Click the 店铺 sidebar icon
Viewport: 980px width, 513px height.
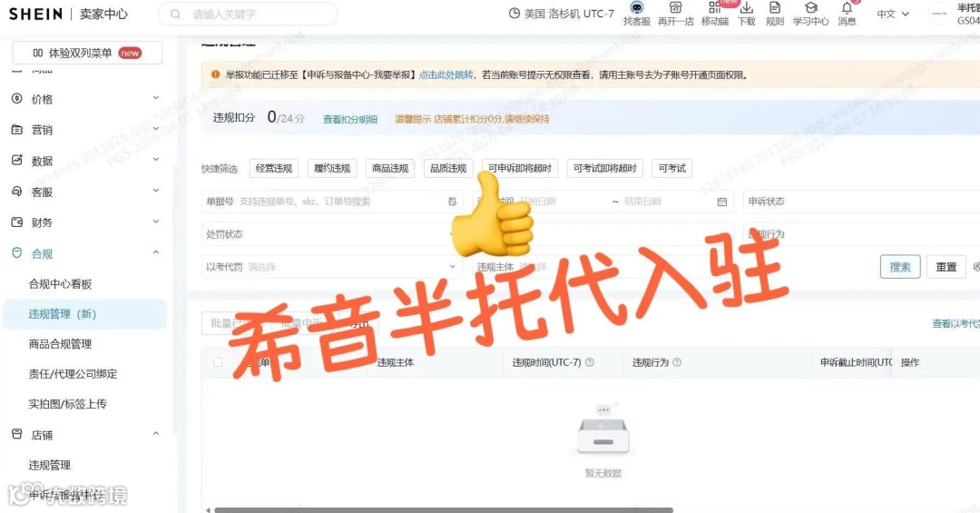point(17,434)
